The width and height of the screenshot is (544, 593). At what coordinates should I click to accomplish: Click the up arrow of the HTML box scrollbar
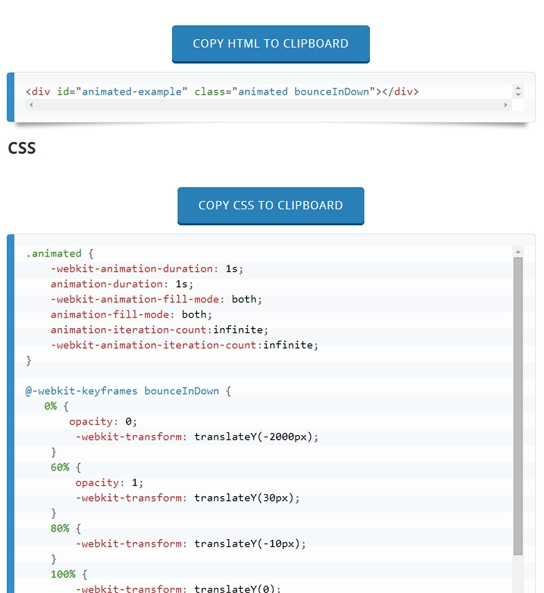click(x=518, y=88)
